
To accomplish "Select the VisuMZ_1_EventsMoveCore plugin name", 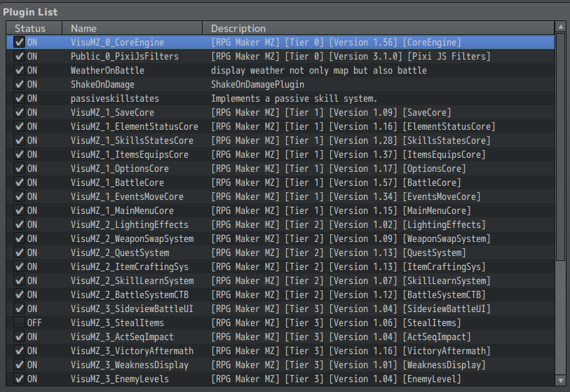I will click(x=127, y=197).
